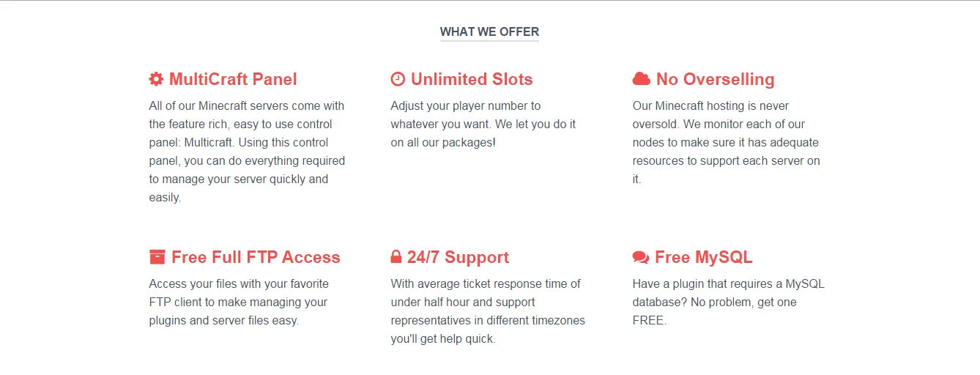Click the 'Adjust your player number' paragraph
This screenshot has width=980, height=375.
click(483, 124)
